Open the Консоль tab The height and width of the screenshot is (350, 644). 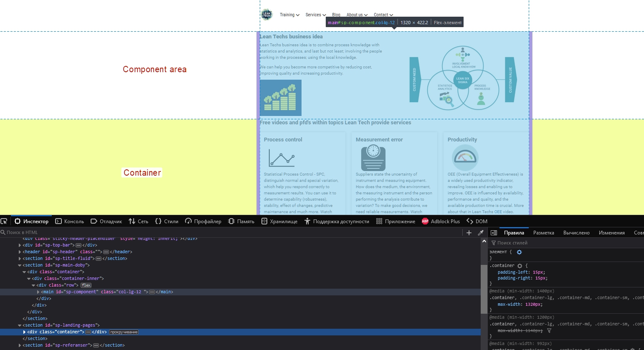click(70, 222)
